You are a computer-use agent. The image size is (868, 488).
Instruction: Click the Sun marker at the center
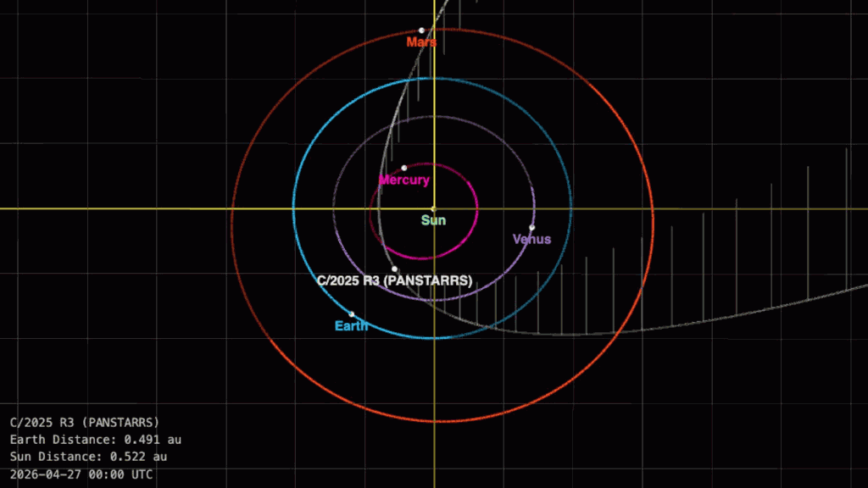pyautogui.click(x=433, y=208)
